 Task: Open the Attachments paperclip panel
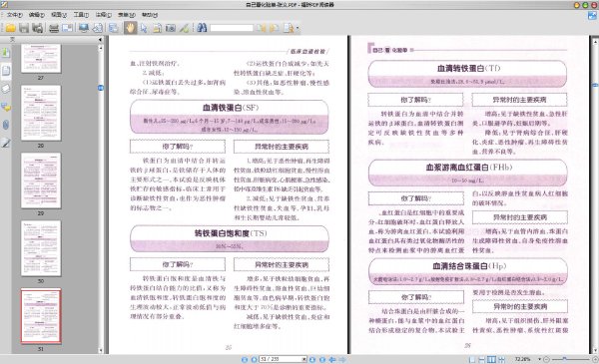(x=6, y=125)
